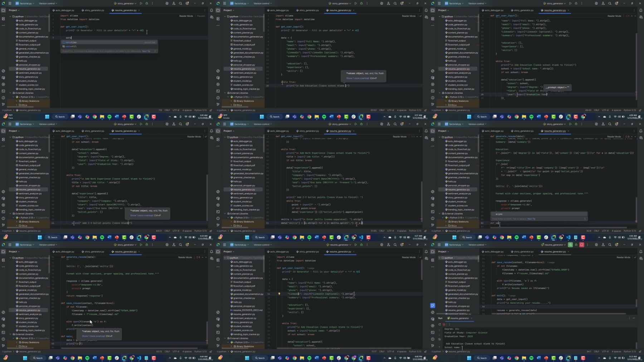644x362 pixels.
Task: Choose dateutil in the code completion popup
Action: pos(109,46)
